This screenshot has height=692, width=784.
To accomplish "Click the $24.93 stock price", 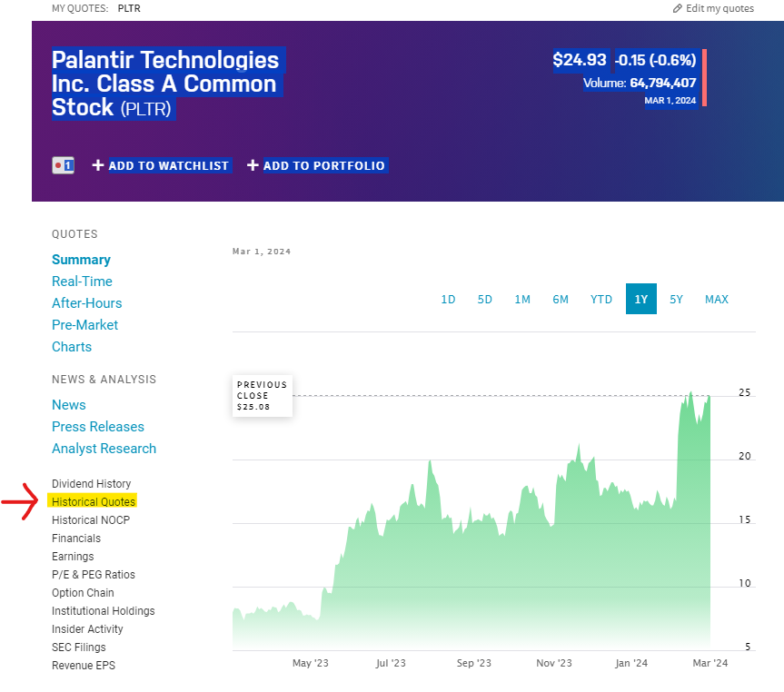I will click(580, 60).
